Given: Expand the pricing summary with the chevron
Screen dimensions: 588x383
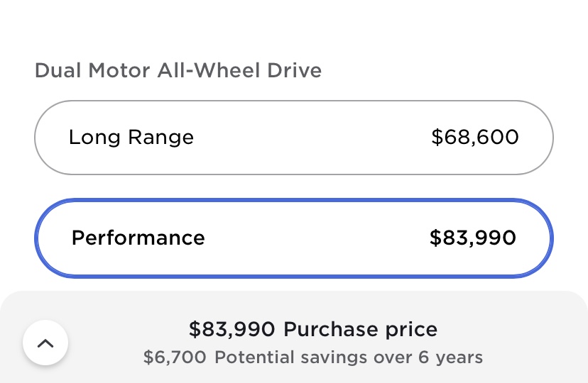Looking at the screenshot, I should point(45,343).
